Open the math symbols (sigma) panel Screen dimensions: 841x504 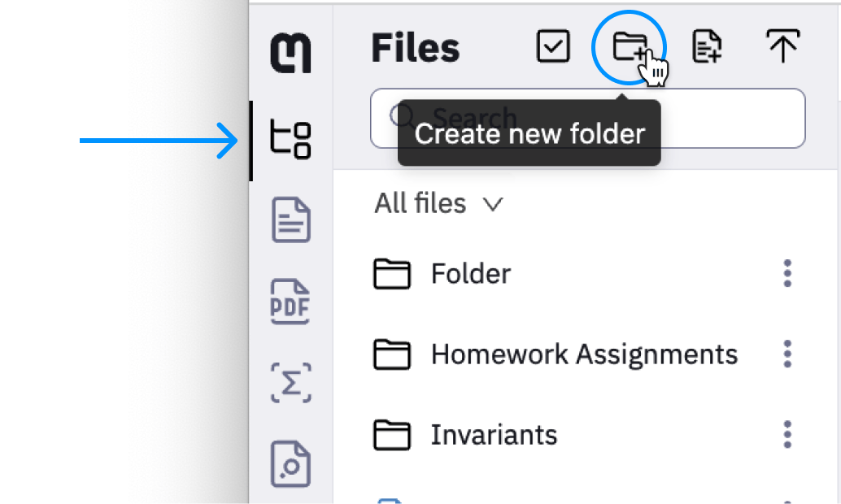pyautogui.click(x=290, y=383)
